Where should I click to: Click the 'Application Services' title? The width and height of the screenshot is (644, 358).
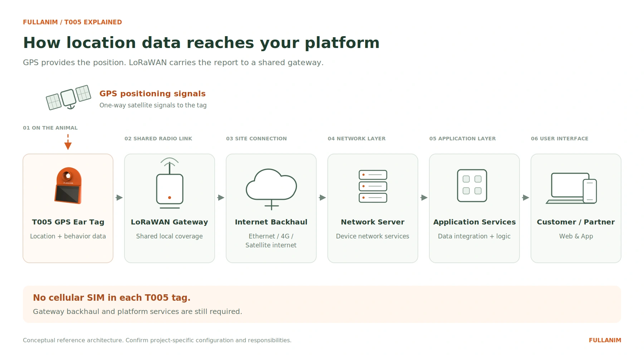pos(474,222)
